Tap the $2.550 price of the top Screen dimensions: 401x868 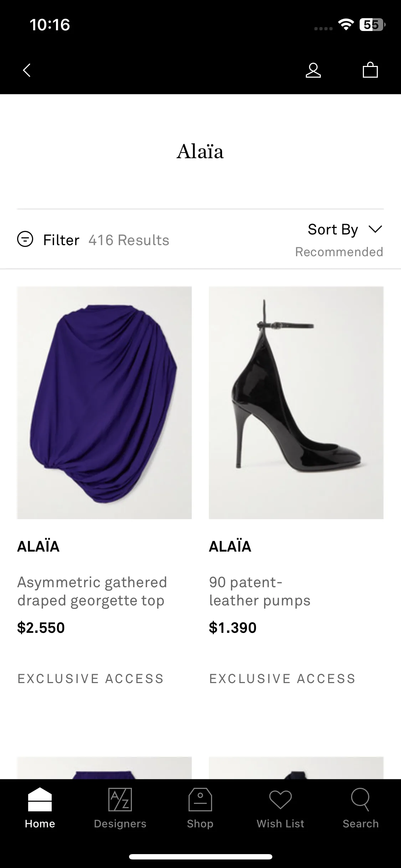click(x=41, y=628)
